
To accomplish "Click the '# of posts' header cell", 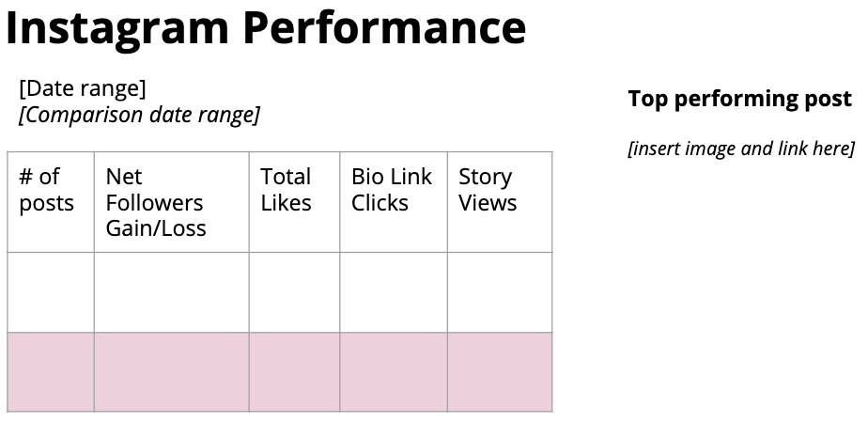I will tap(51, 201).
